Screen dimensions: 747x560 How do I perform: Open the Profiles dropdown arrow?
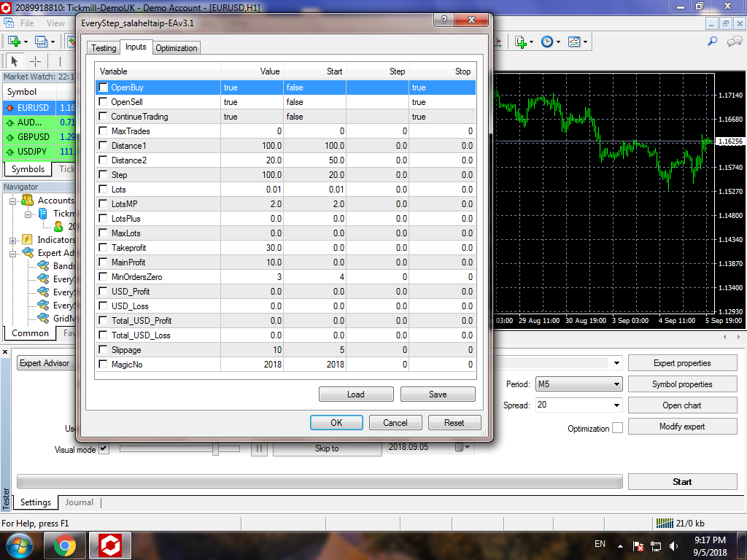pyautogui.click(x=53, y=42)
